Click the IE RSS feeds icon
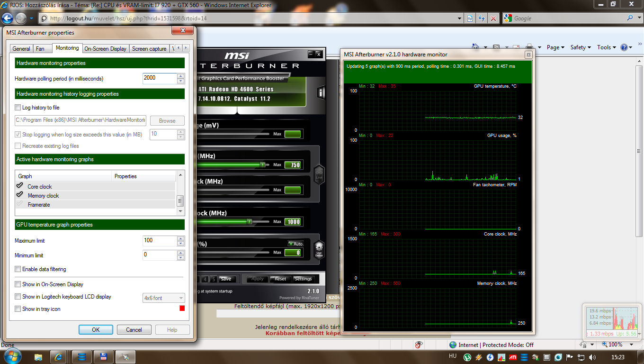This screenshot has width=644, height=364. coord(496,47)
